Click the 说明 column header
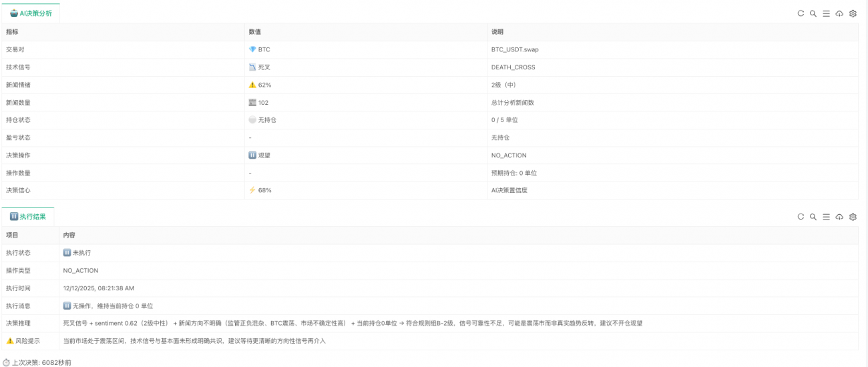 (x=497, y=32)
